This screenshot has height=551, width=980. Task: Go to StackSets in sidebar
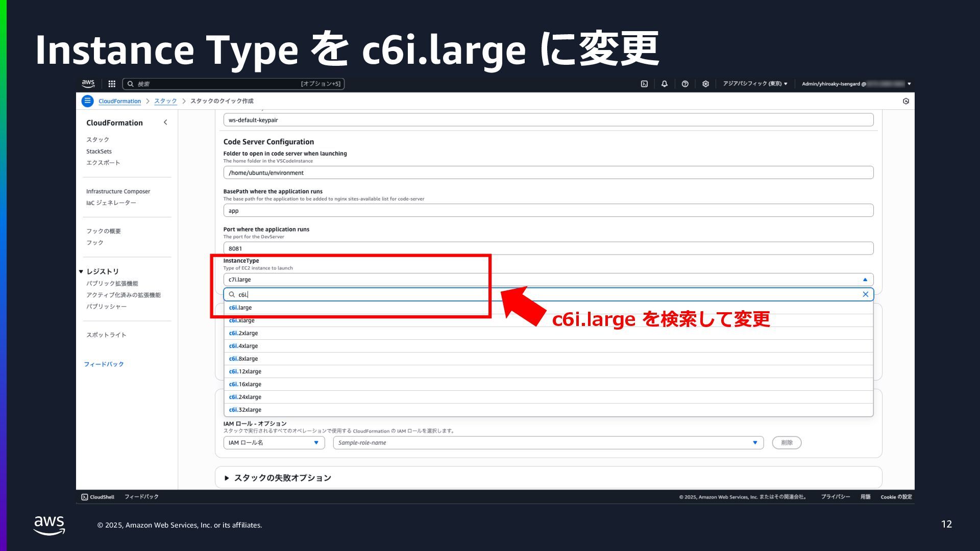pos(99,152)
